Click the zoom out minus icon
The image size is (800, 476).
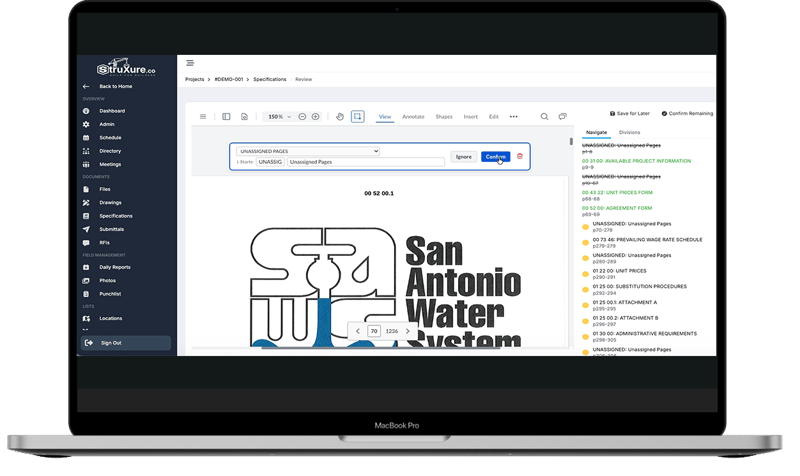(302, 117)
